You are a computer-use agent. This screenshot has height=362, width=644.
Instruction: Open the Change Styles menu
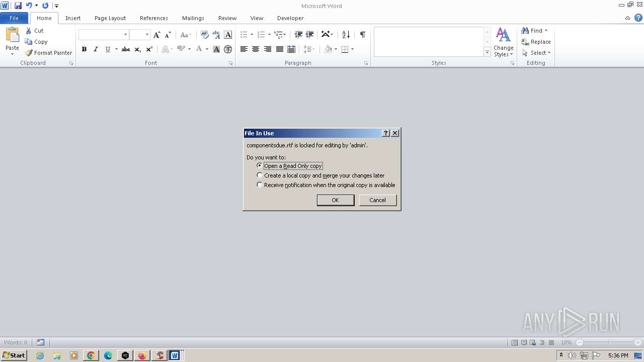pyautogui.click(x=503, y=42)
